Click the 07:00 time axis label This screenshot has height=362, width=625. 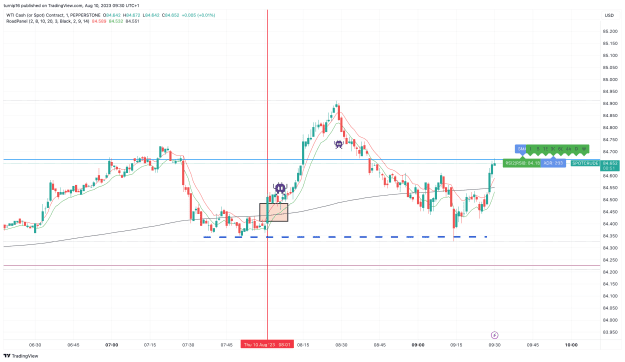point(112,345)
